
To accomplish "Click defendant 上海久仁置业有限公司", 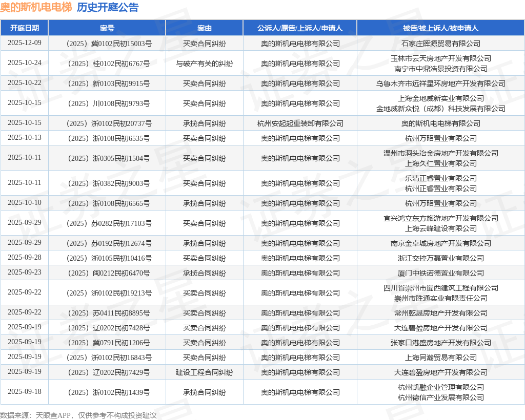I will (x=440, y=163).
